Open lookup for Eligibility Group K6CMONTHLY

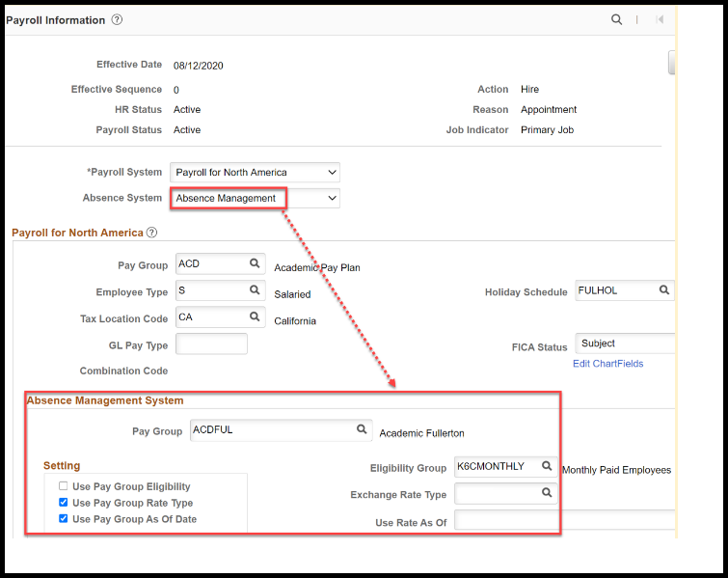click(x=547, y=465)
